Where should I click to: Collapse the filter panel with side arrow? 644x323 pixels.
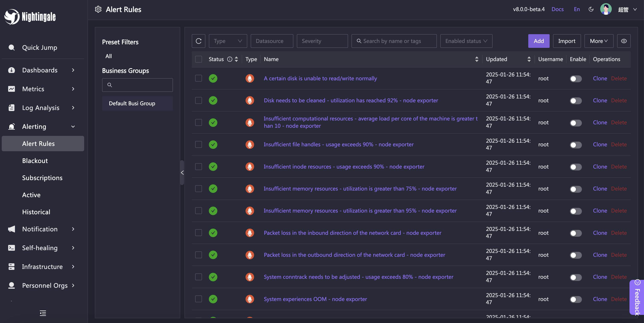click(x=182, y=173)
